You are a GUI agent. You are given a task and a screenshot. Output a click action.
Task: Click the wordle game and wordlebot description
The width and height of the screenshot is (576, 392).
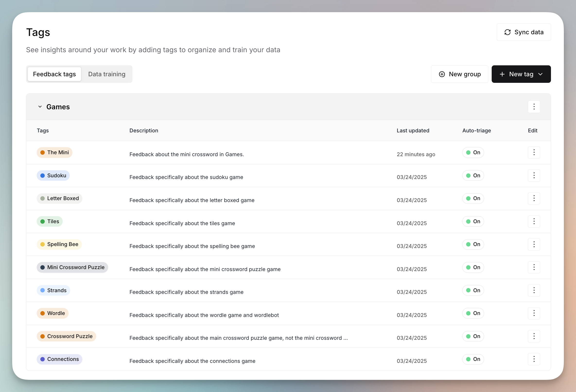click(x=204, y=315)
